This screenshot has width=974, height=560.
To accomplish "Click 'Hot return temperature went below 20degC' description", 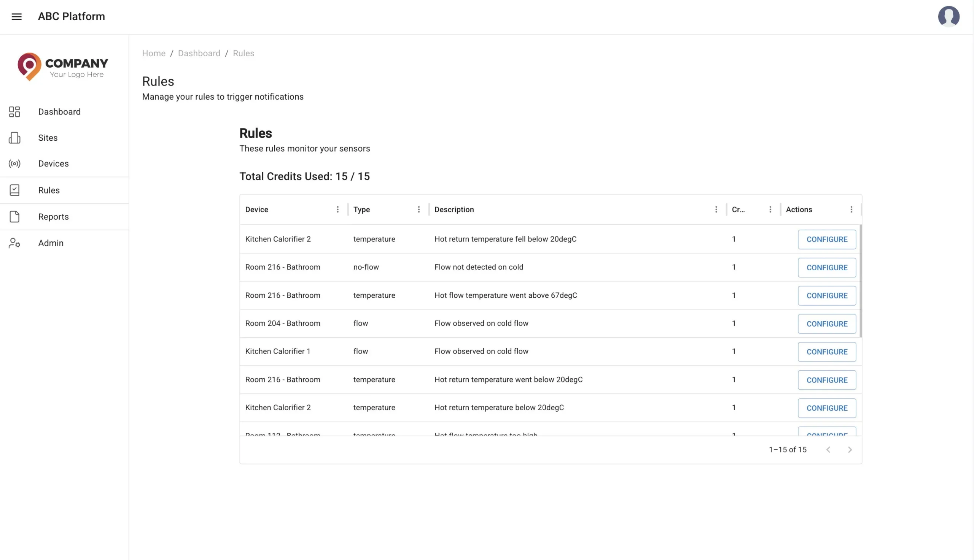I will tap(508, 379).
